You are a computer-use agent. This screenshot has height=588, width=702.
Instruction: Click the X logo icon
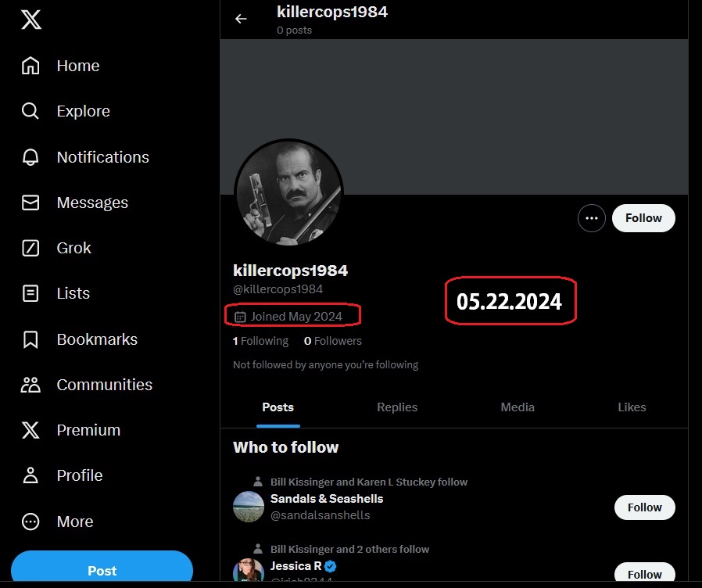(31, 20)
